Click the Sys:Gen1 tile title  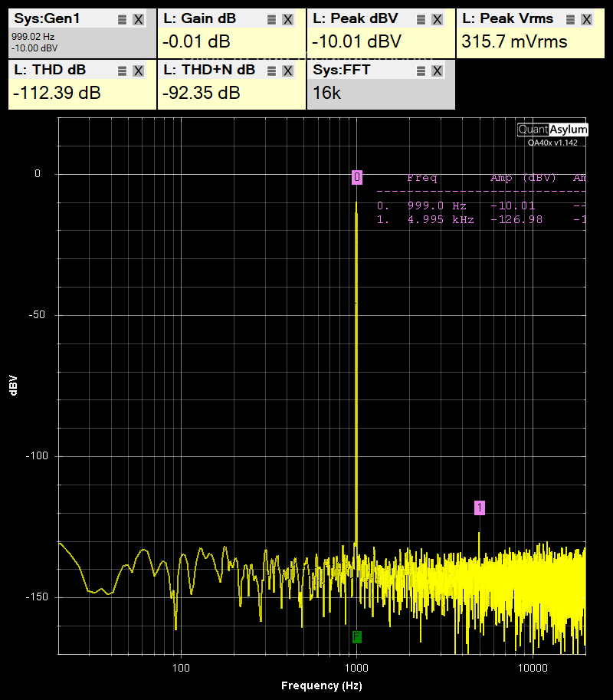click(x=47, y=18)
